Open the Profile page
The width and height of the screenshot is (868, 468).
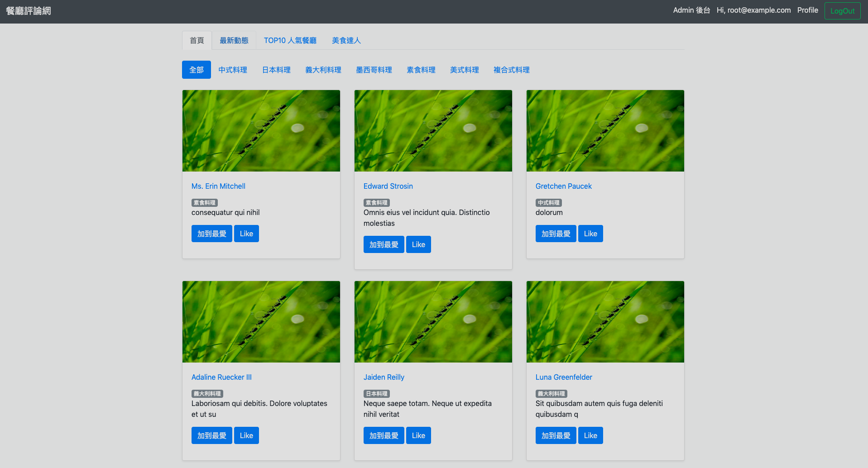pos(808,10)
